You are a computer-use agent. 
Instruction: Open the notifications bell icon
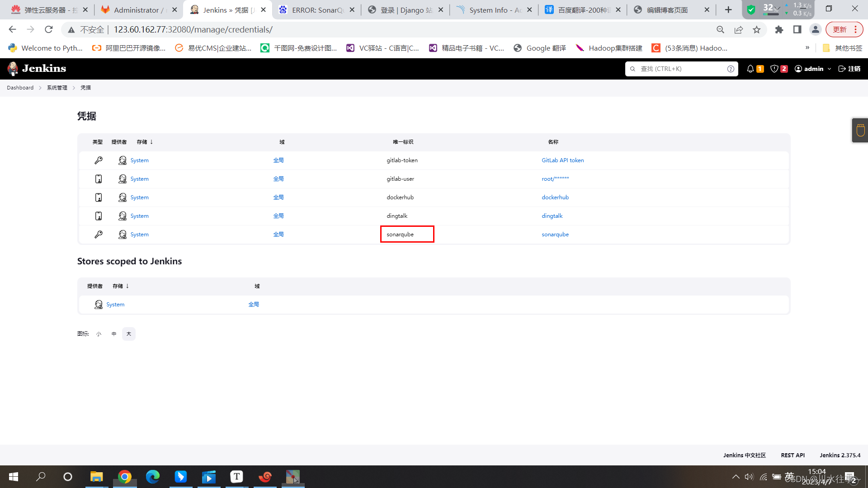pos(750,69)
